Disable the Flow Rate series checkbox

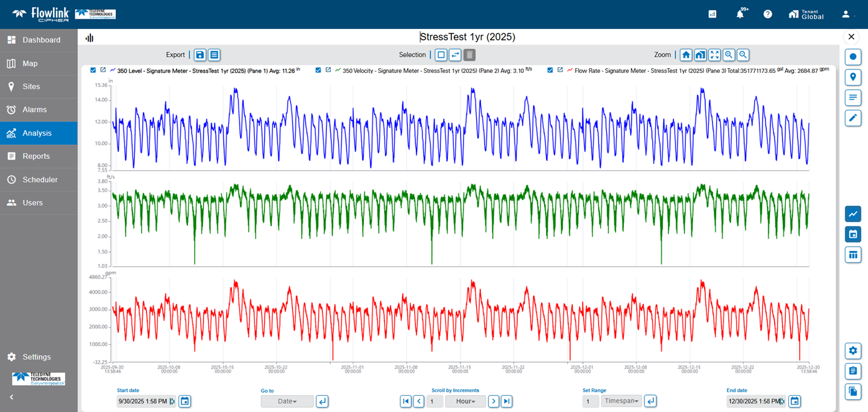point(550,71)
